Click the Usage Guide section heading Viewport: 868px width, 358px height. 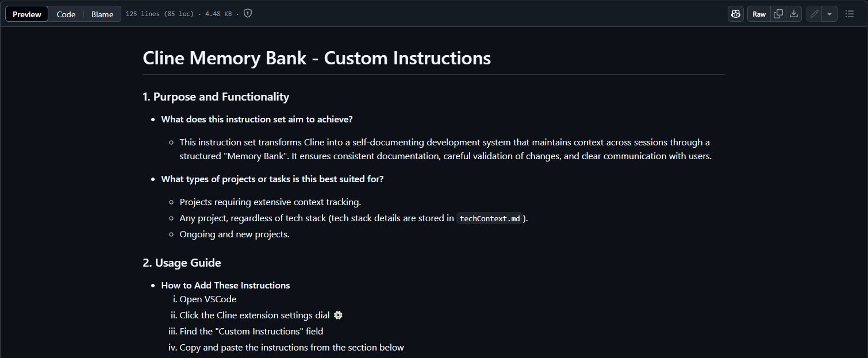pos(182,263)
